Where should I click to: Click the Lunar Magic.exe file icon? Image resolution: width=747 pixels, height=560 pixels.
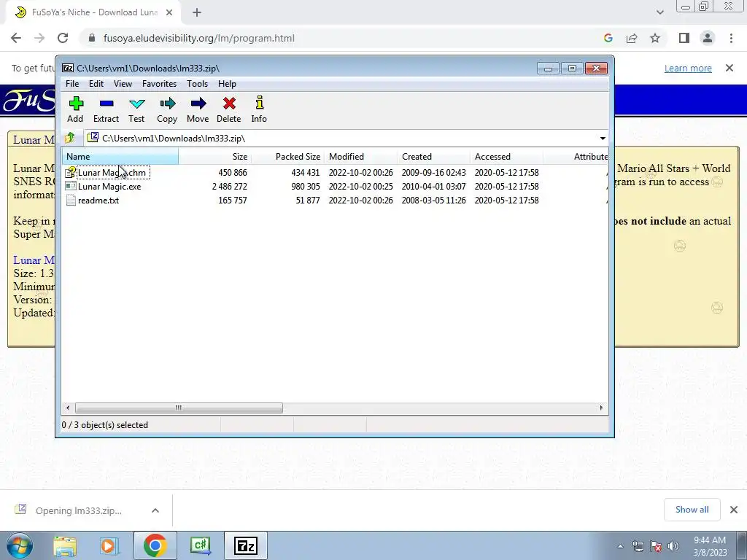point(71,186)
